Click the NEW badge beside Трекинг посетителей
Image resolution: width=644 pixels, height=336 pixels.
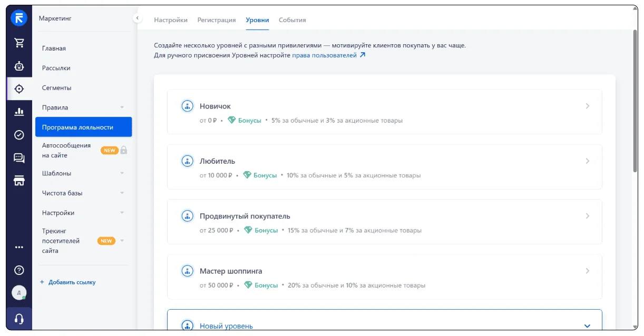[x=106, y=241]
